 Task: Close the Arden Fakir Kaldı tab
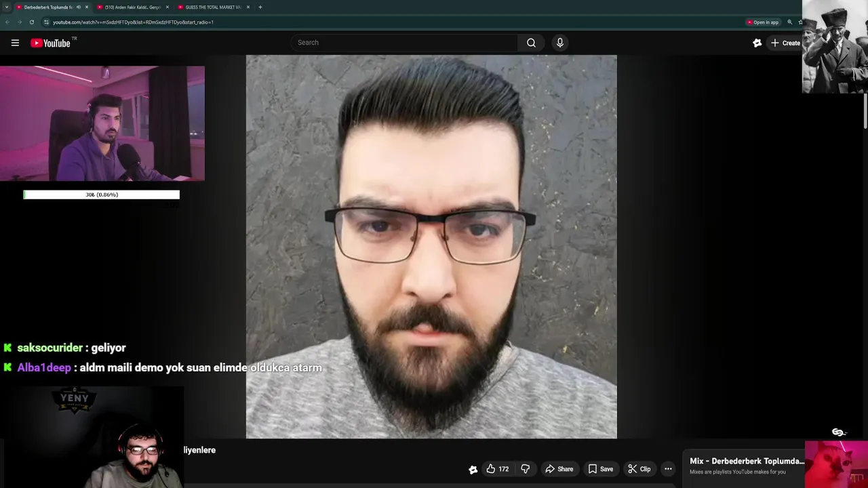click(x=167, y=7)
